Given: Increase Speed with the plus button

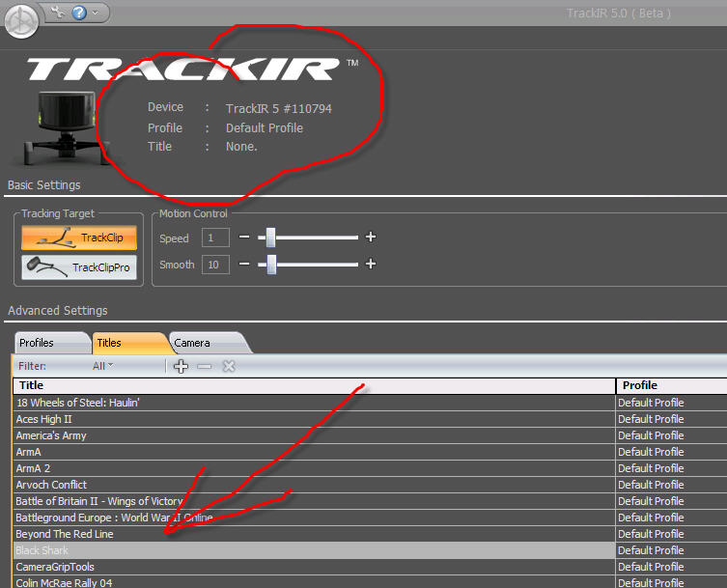Looking at the screenshot, I should coord(371,237).
